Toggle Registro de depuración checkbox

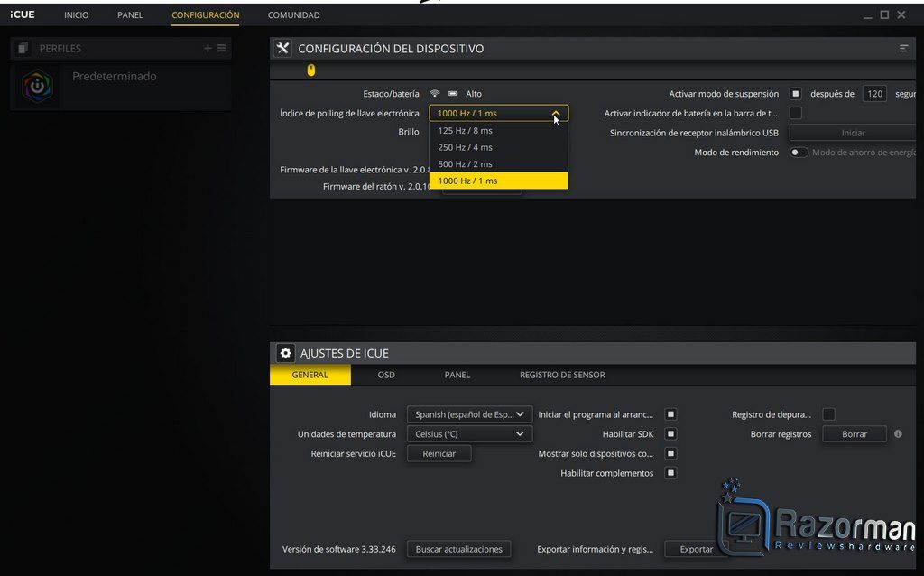click(828, 414)
